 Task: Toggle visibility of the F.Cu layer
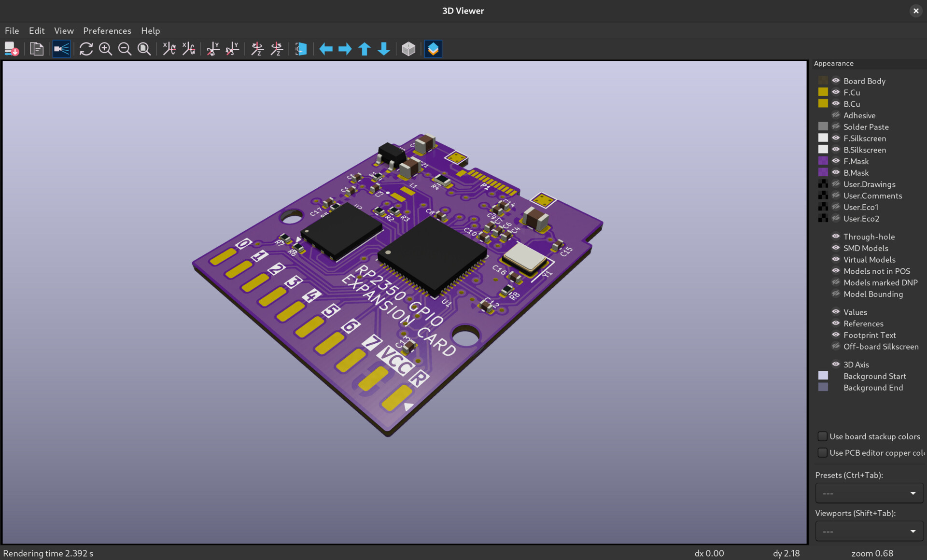pos(836,92)
